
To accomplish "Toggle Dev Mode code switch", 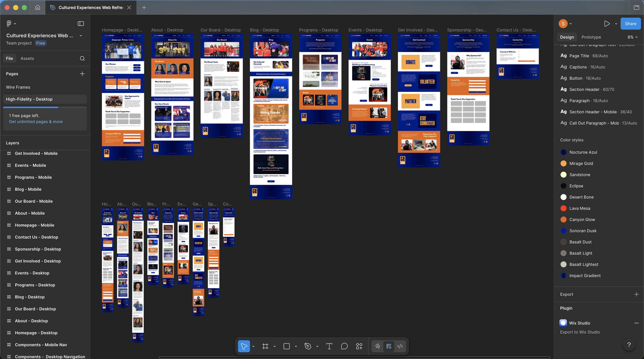I will point(400,346).
